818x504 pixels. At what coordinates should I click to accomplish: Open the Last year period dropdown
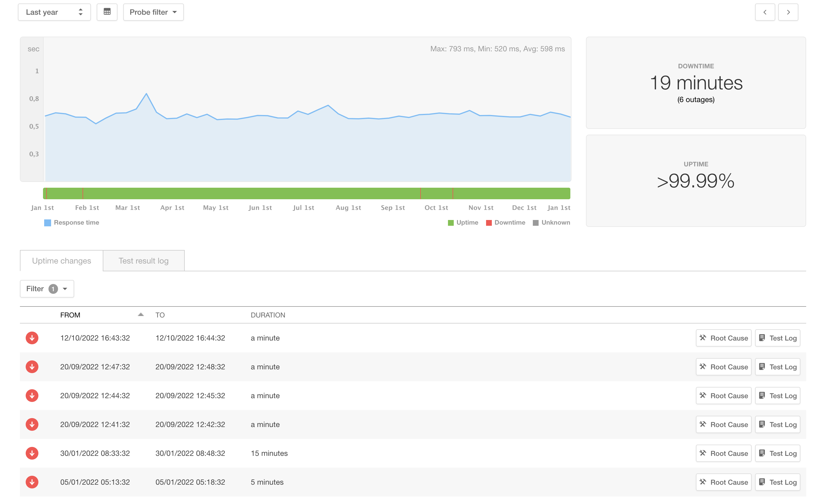point(54,12)
